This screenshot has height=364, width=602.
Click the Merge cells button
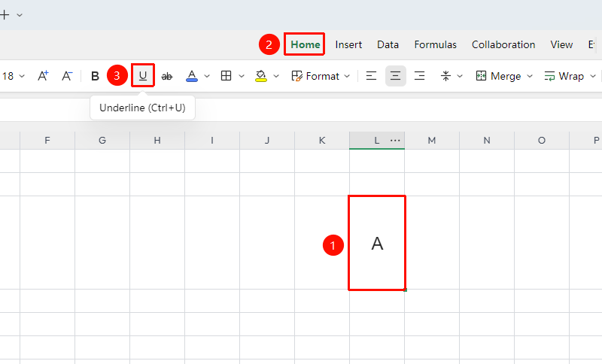click(x=498, y=76)
